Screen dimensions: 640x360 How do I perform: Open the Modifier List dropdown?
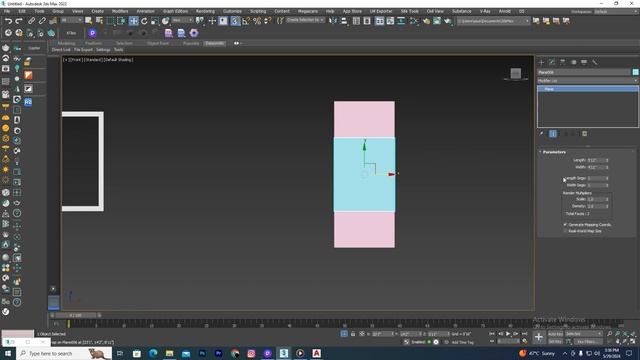(x=588, y=81)
